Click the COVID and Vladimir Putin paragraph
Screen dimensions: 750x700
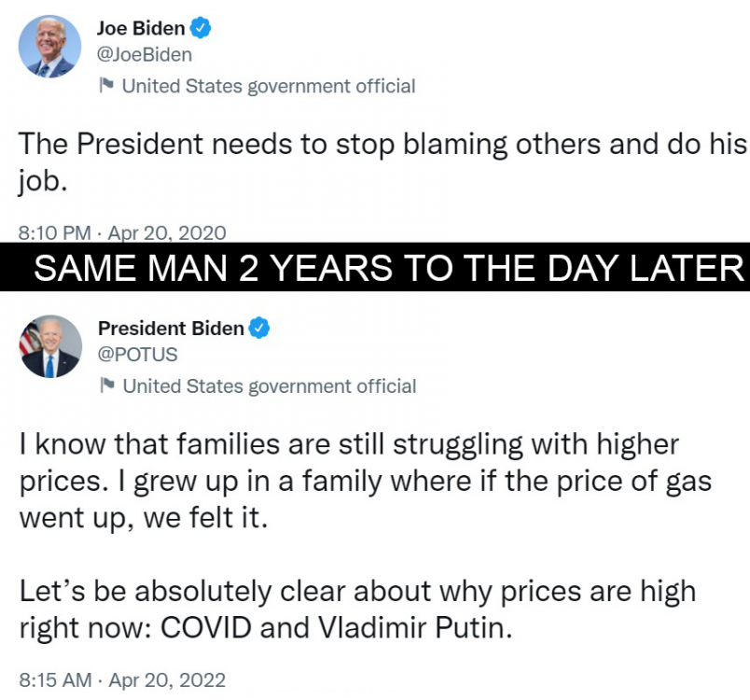click(x=357, y=609)
